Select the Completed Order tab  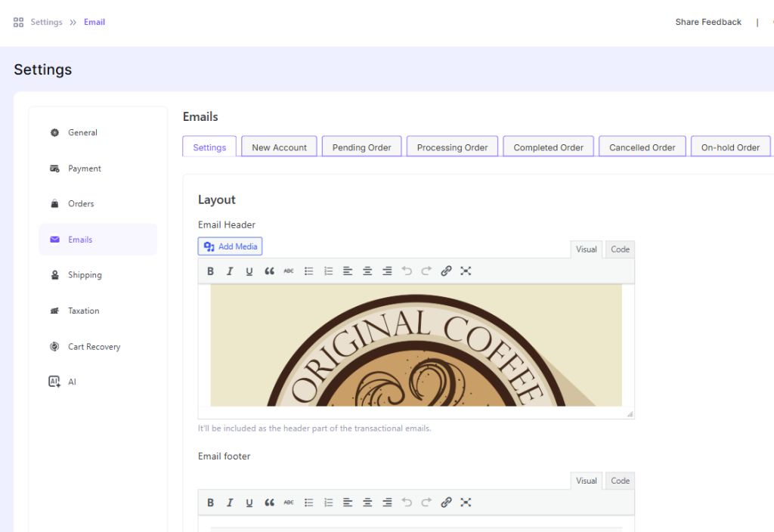click(x=549, y=147)
